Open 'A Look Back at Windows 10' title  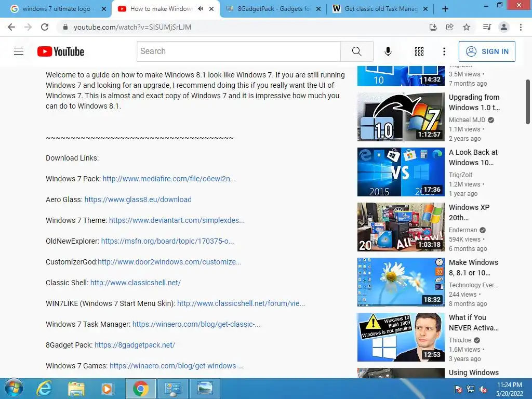tap(473, 157)
